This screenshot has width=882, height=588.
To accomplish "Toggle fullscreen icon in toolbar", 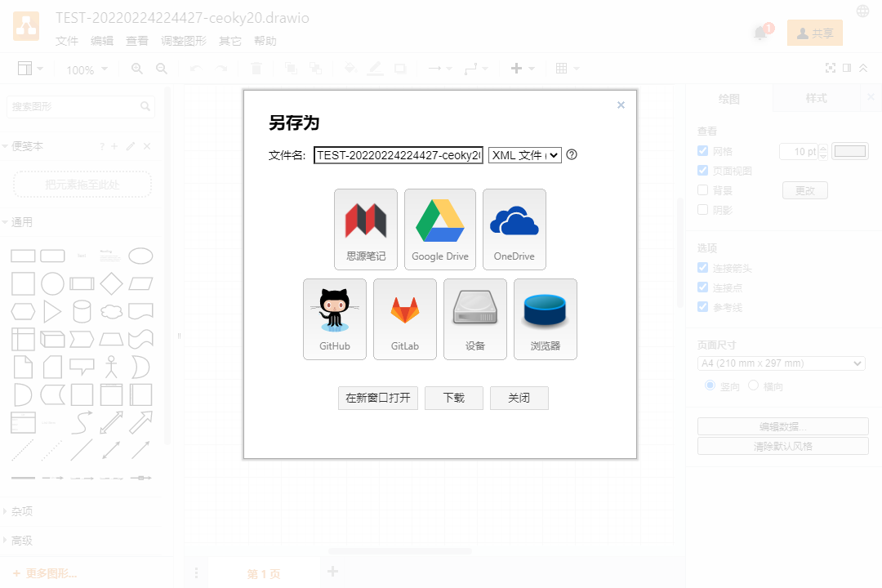I will (x=831, y=68).
